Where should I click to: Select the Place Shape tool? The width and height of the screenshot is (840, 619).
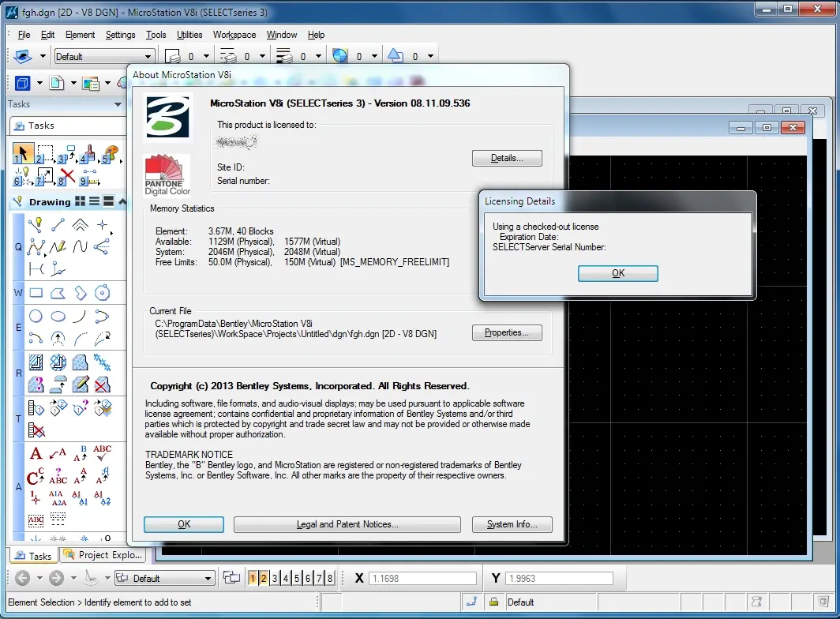click(58, 293)
